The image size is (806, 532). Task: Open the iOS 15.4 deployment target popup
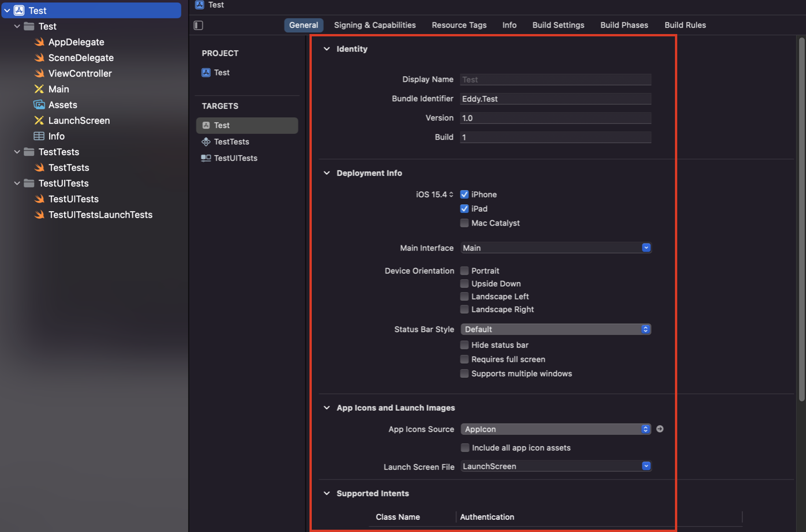(435, 194)
